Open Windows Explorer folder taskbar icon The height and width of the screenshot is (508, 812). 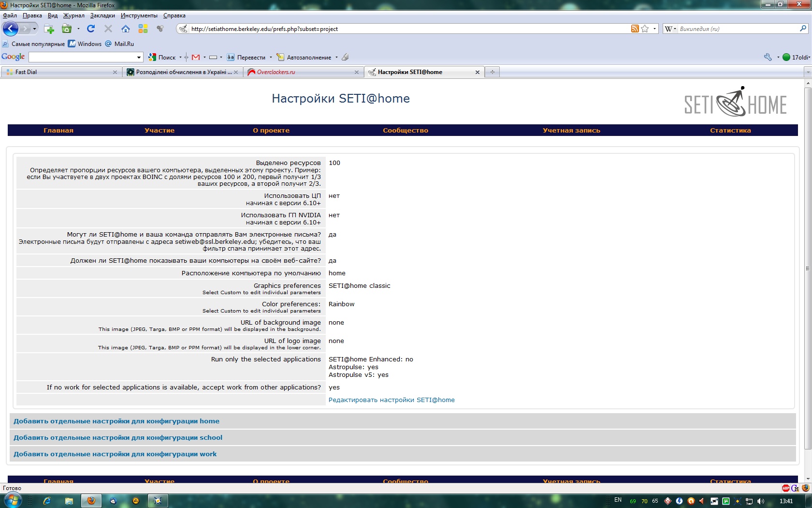tap(69, 501)
